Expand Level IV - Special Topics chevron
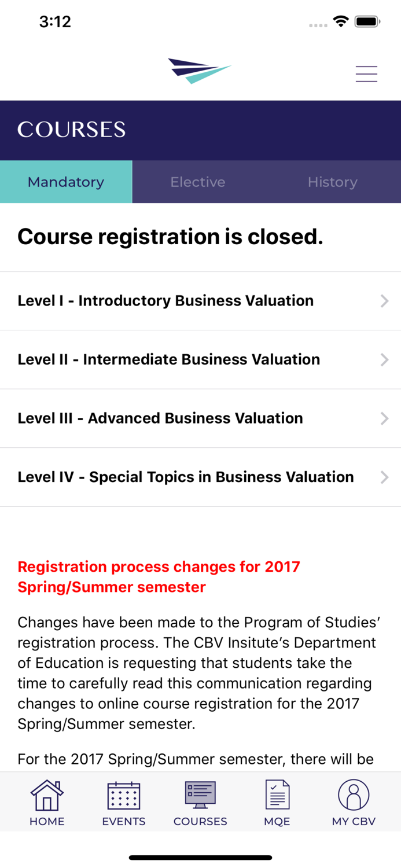This screenshot has height=868, width=401. click(384, 477)
